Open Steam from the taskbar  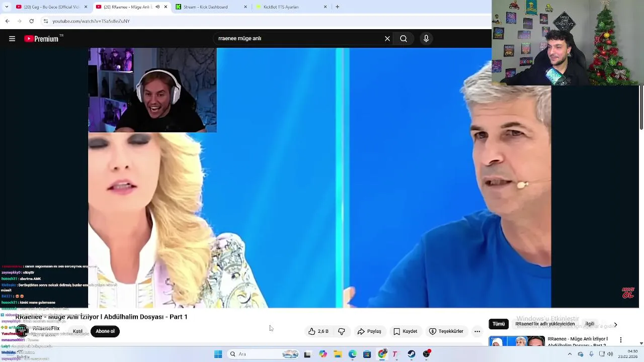coord(412,354)
